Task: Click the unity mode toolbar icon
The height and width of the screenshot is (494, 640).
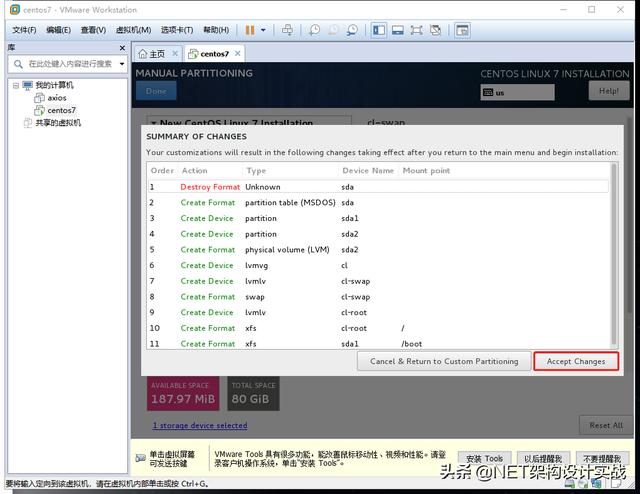Action: tap(436, 30)
